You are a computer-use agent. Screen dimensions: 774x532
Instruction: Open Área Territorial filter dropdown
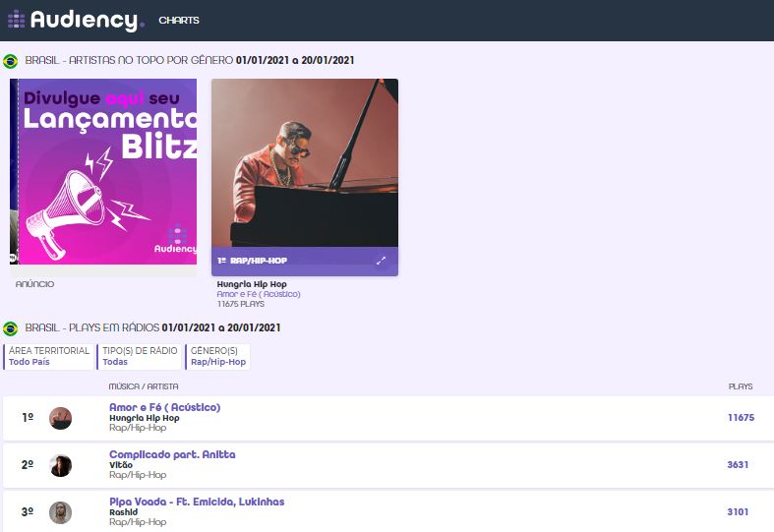point(48,356)
